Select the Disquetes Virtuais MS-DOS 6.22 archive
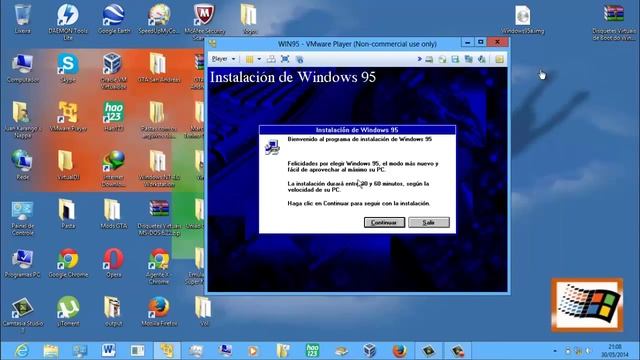 click(x=159, y=217)
